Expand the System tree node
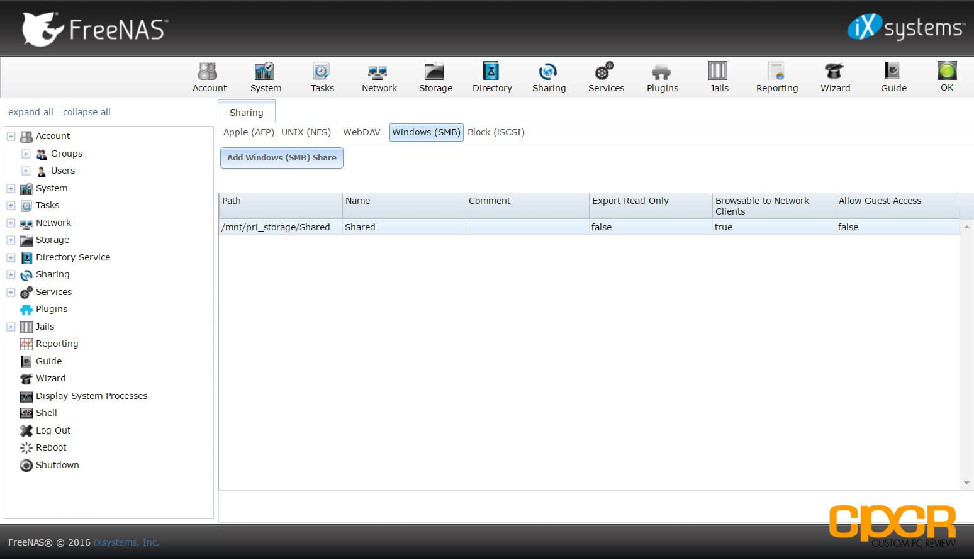The width and height of the screenshot is (974, 560). click(11, 188)
